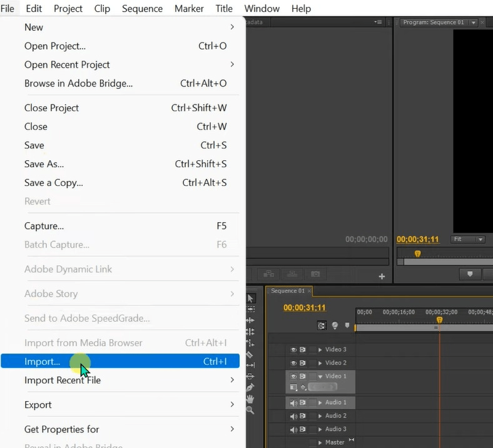Open Program: Sequence 01 dropdown arrow
The image size is (493, 448).
point(473,23)
